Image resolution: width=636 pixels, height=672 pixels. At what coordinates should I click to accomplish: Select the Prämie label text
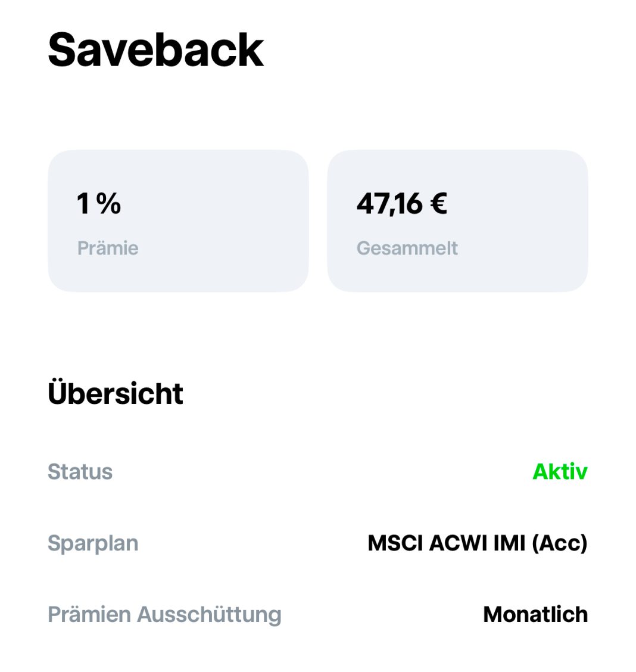(108, 248)
